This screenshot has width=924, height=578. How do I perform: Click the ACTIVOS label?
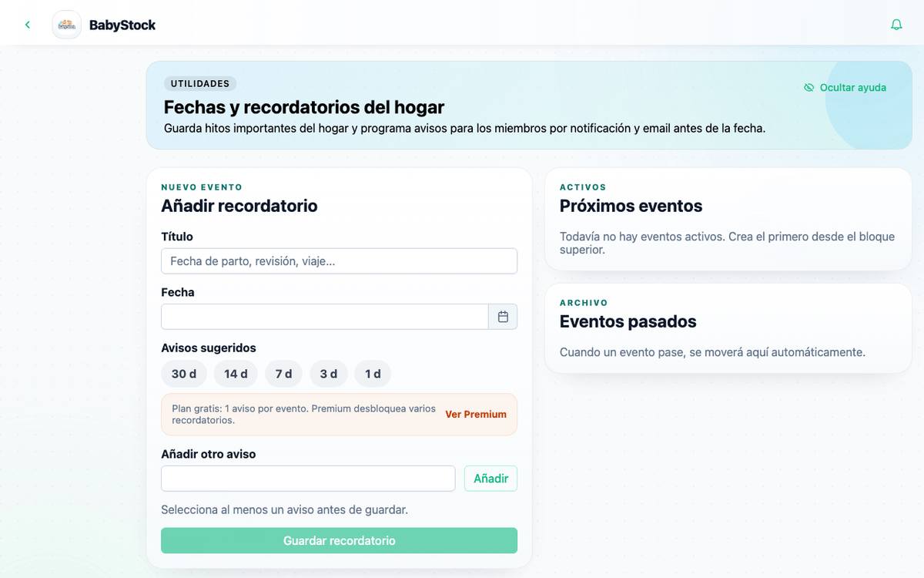click(x=583, y=187)
